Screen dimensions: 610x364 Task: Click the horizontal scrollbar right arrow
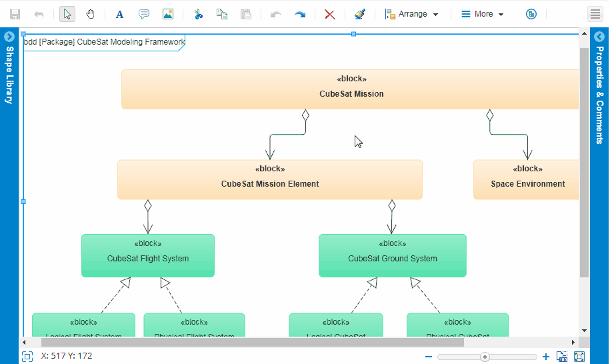[573, 342]
